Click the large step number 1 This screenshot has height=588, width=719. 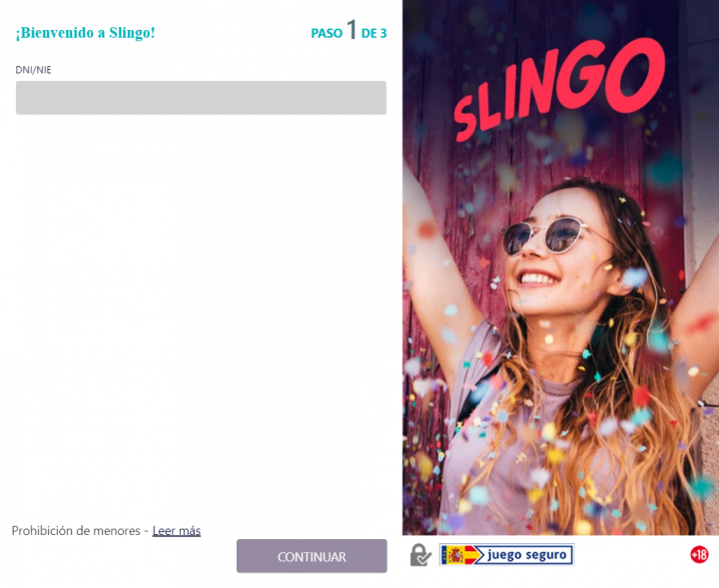click(352, 30)
